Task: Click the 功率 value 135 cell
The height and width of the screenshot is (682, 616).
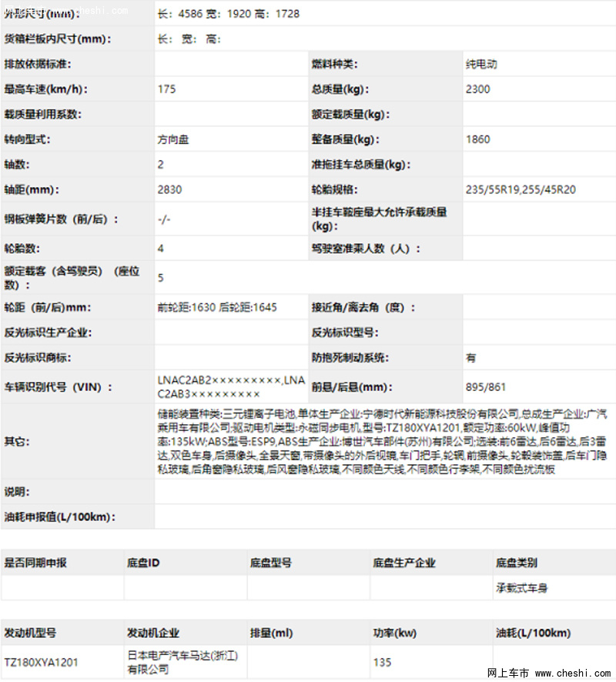Action: (431, 662)
